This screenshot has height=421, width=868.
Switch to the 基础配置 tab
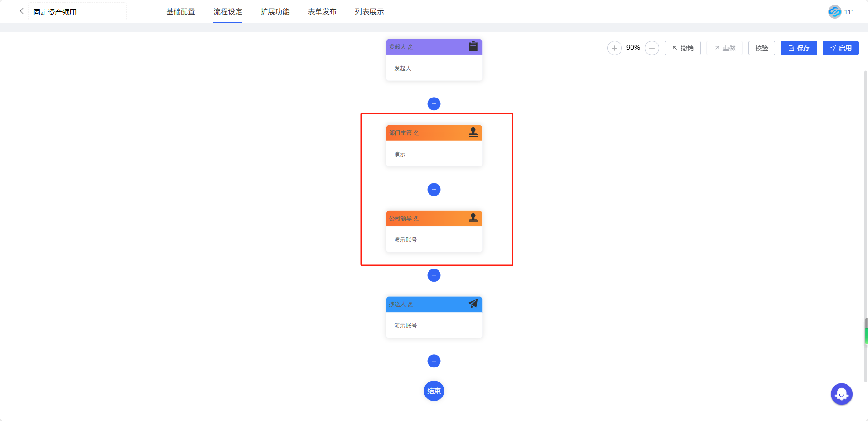(180, 12)
